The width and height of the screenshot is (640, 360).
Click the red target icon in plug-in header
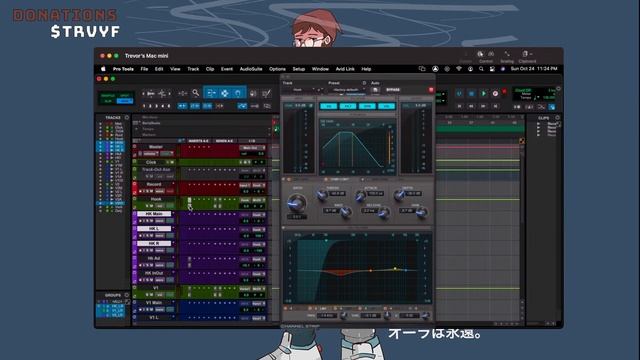pyautogui.click(x=431, y=90)
